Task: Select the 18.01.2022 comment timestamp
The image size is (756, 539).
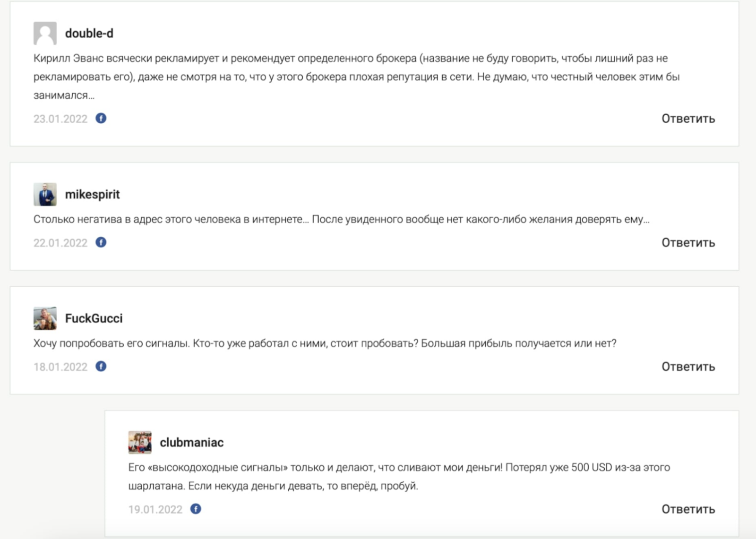Action: click(x=60, y=367)
